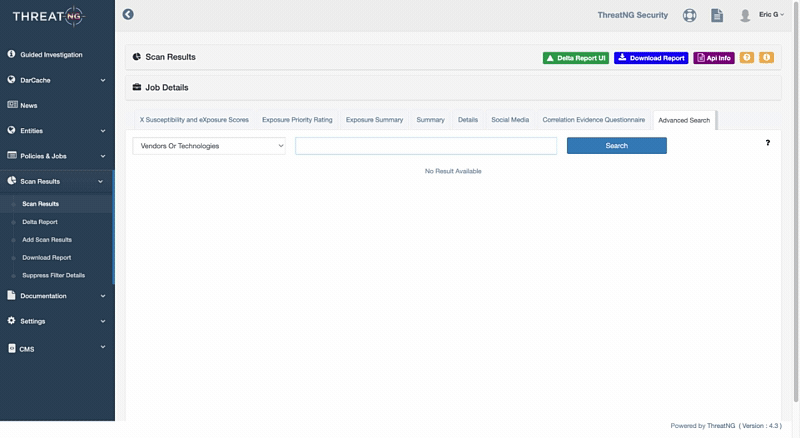Open Scan Results submenu item

(40, 204)
